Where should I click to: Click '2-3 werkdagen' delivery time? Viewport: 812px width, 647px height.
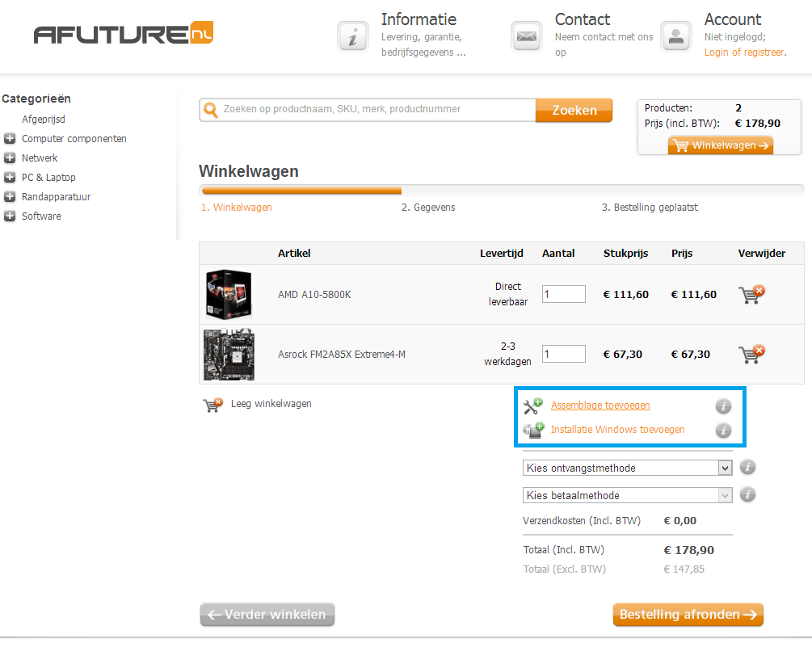pos(508,354)
